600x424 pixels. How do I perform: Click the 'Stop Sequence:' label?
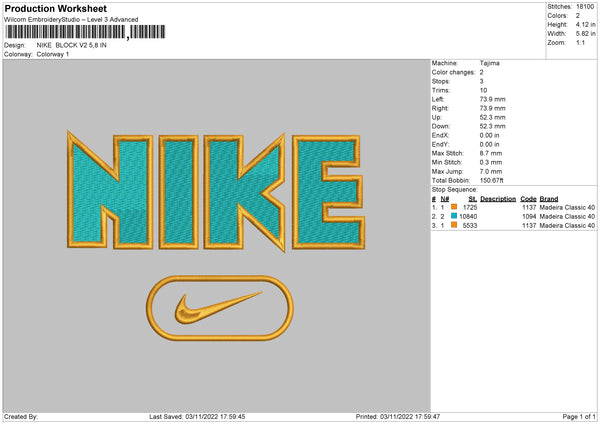(x=455, y=189)
